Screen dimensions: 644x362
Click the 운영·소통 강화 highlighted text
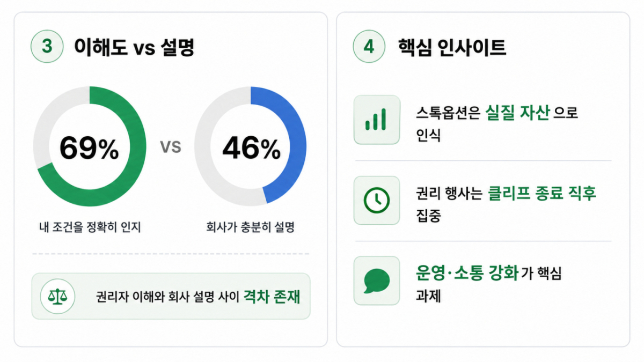(x=467, y=273)
